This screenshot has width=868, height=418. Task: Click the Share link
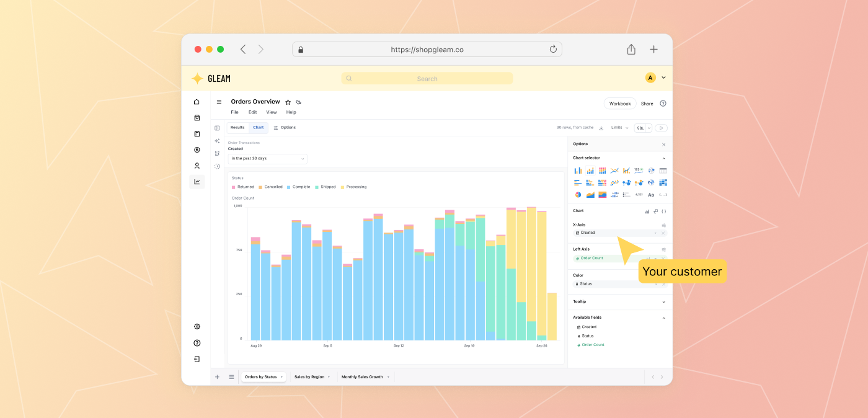click(x=647, y=104)
